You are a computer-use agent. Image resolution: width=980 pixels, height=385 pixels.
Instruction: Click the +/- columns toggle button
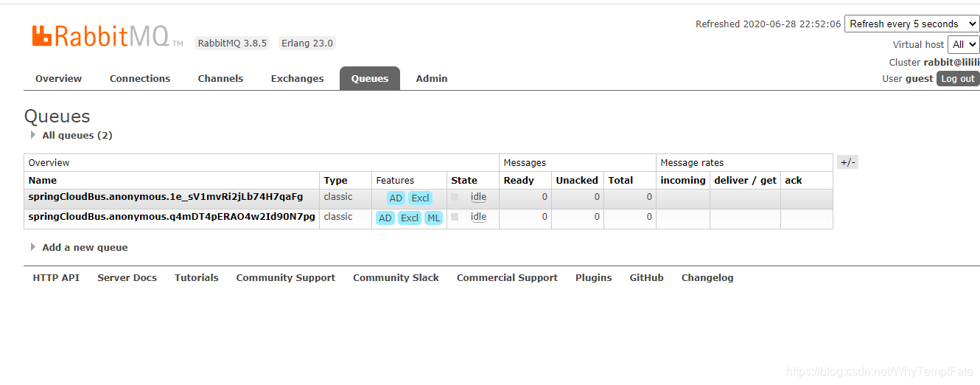click(x=848, y=163)
